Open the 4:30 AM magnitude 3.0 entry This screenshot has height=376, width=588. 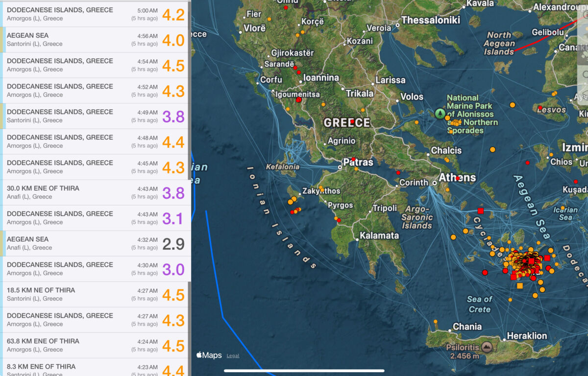coord(96,269)
